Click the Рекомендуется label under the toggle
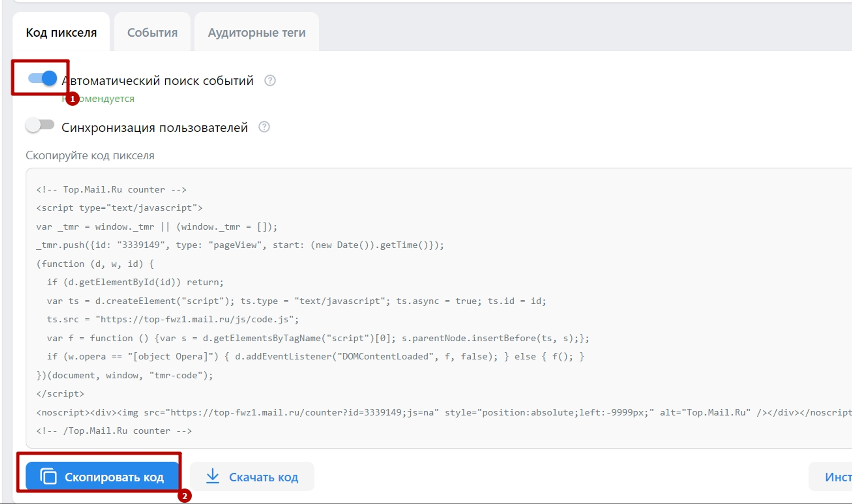Viewport: 852px width, 504px height. (x=98, y=99)
